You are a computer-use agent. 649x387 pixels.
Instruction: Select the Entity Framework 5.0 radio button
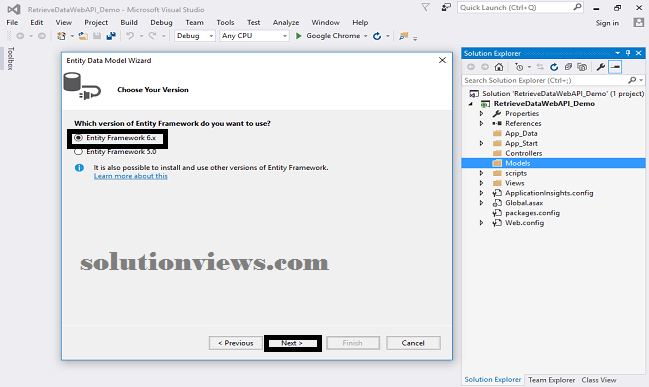pos(78,152)
